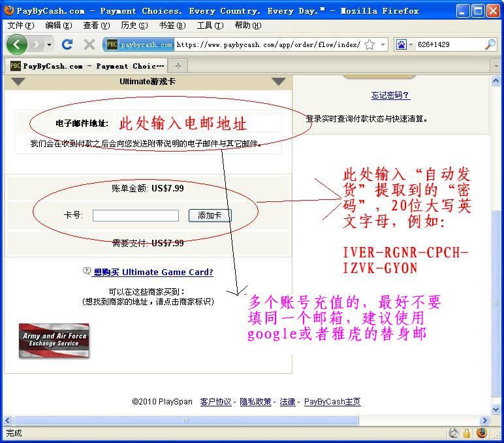Click the 添加卡 button
The height and width of the screenshot is (443, 504).
click(x=210, y=216)
